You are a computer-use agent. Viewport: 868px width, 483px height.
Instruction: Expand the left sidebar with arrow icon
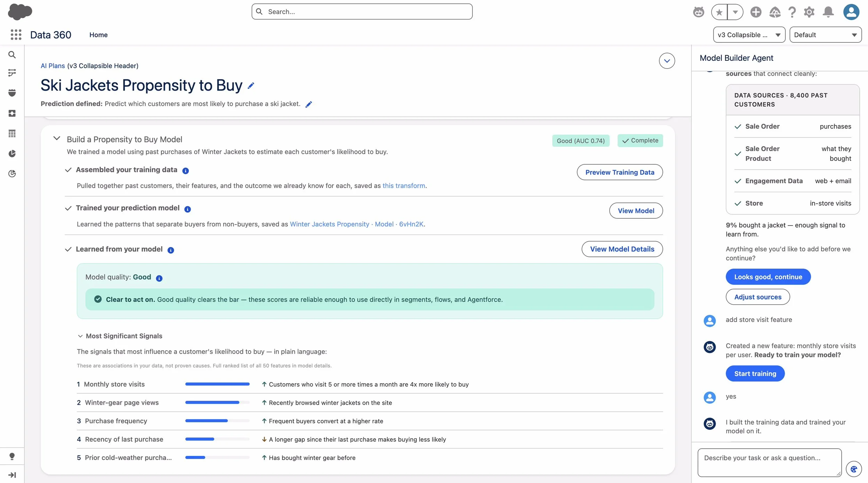[12, 475]
